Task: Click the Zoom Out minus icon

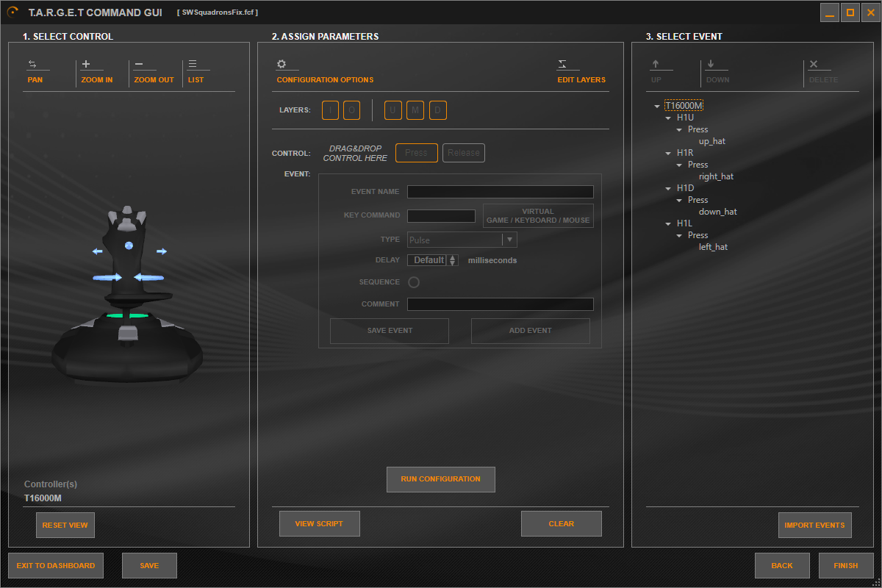Action: pos(139,64)
